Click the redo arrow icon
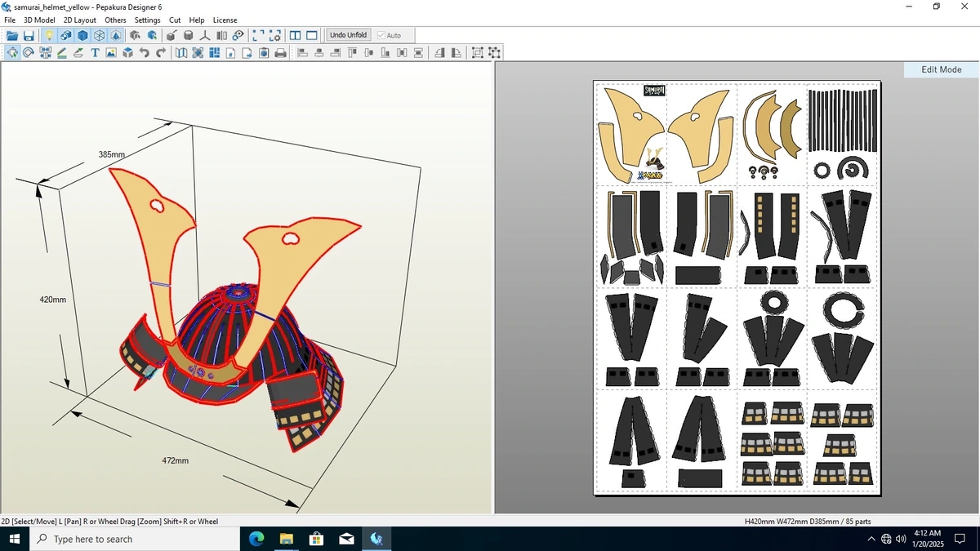 161,53
